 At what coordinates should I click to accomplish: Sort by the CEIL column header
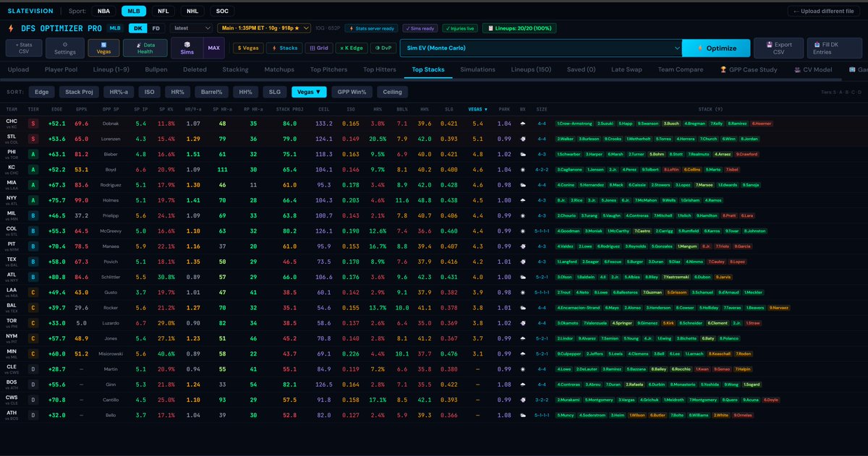[x=324, y=109]
